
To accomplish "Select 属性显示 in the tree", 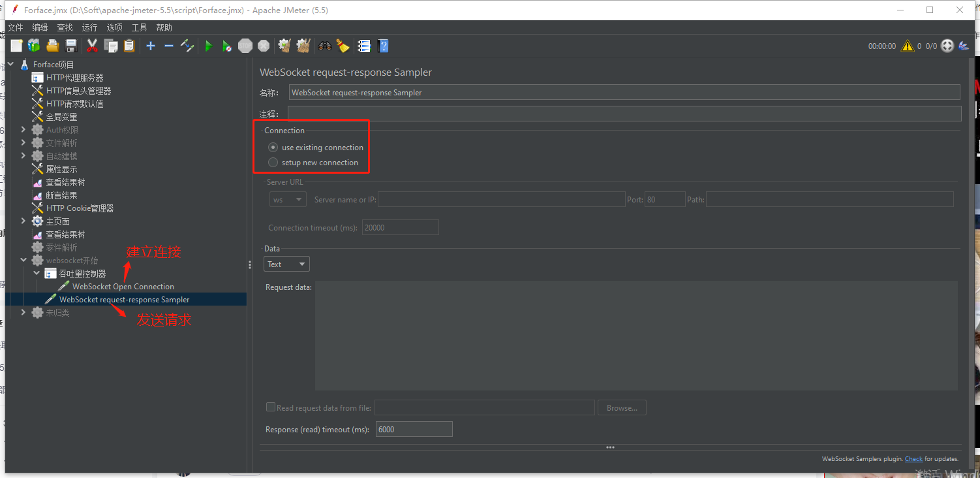I will [61, 169].
